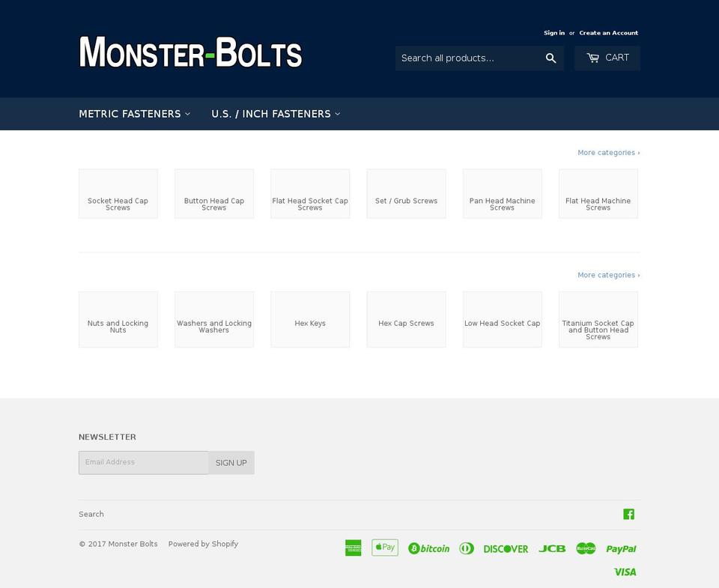Click the search magnifier icon
Image resolution: width=719 pixels, height=588 pixels.
(x=550, y=58)
